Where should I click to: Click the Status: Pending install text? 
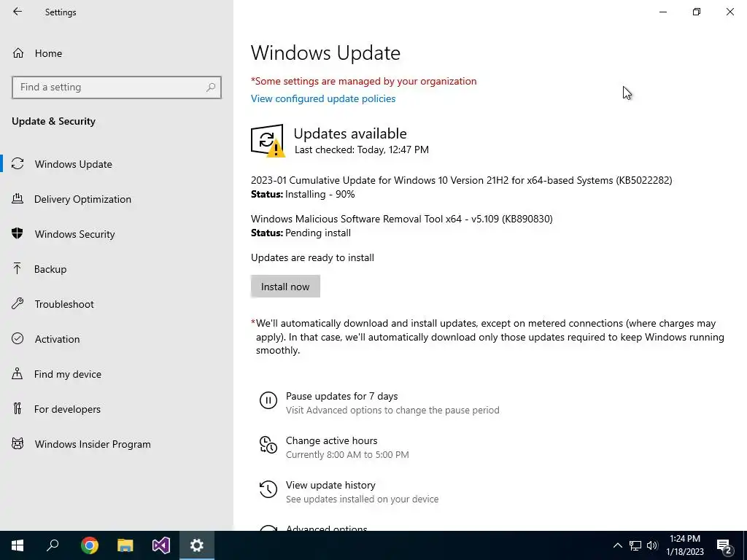click(x=301, y=233)
